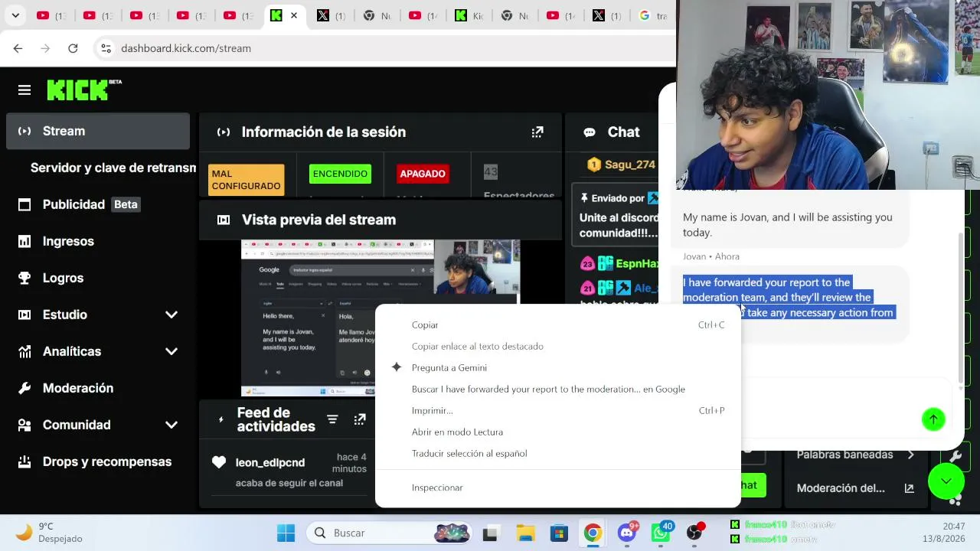Viewport: 980px width, 551px height.
Task: Select Abrir en modo Lectura
Action: [557, 432]
